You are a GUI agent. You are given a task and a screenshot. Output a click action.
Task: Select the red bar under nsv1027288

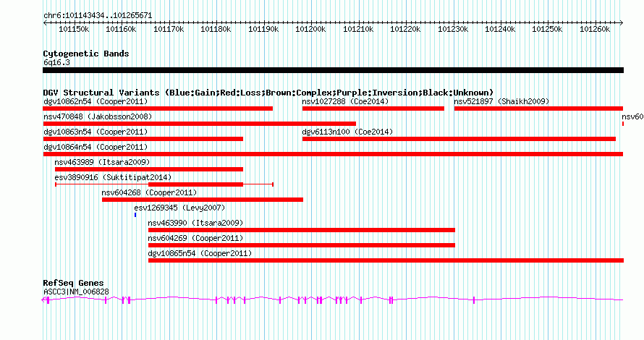pyautogui.click(x=373, y=109)
